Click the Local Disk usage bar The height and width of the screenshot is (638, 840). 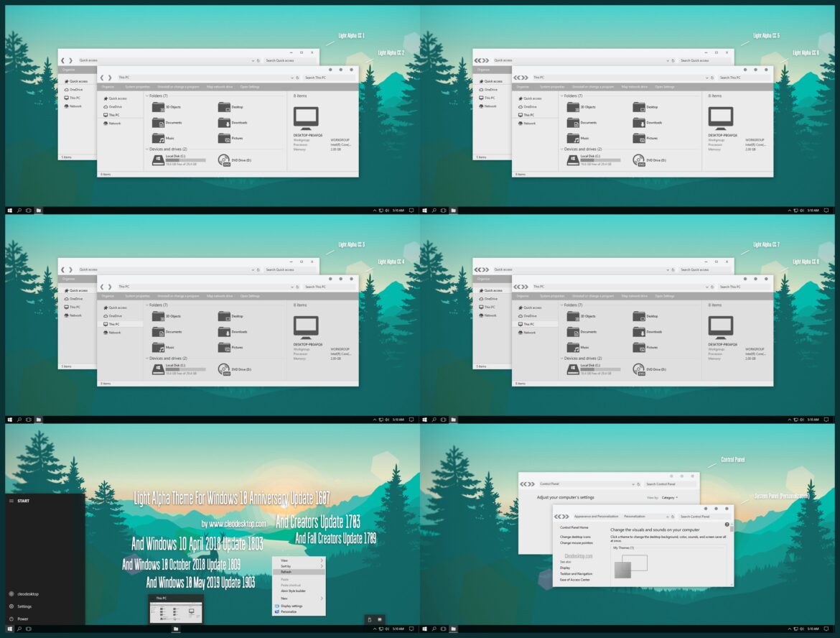pyautogui.click(x=187, y=160)
